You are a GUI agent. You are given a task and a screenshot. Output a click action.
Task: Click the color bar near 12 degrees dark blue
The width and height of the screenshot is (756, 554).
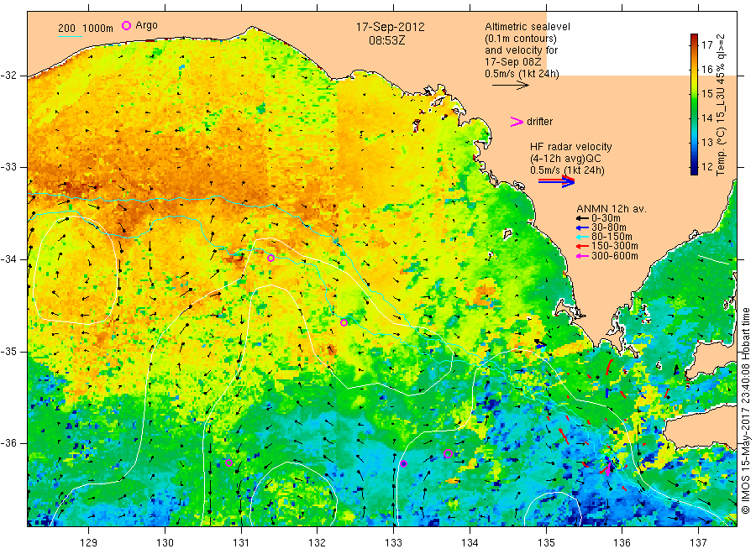[695, 167]
